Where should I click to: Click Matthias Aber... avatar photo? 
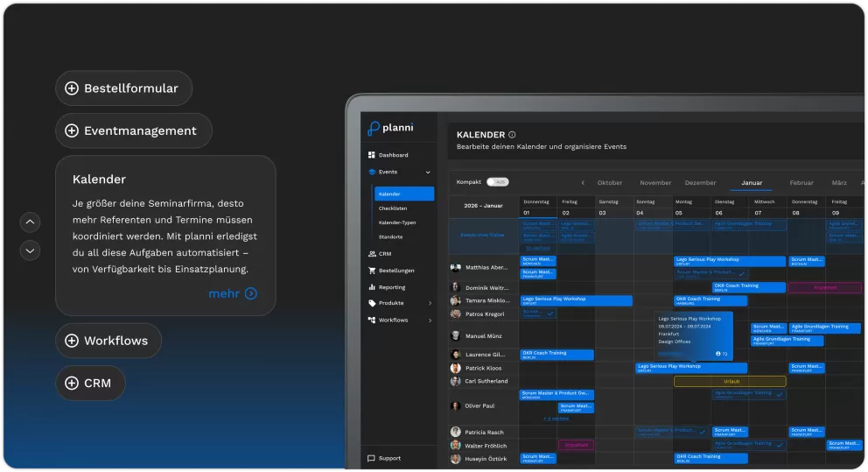click(x=456, y=268)
